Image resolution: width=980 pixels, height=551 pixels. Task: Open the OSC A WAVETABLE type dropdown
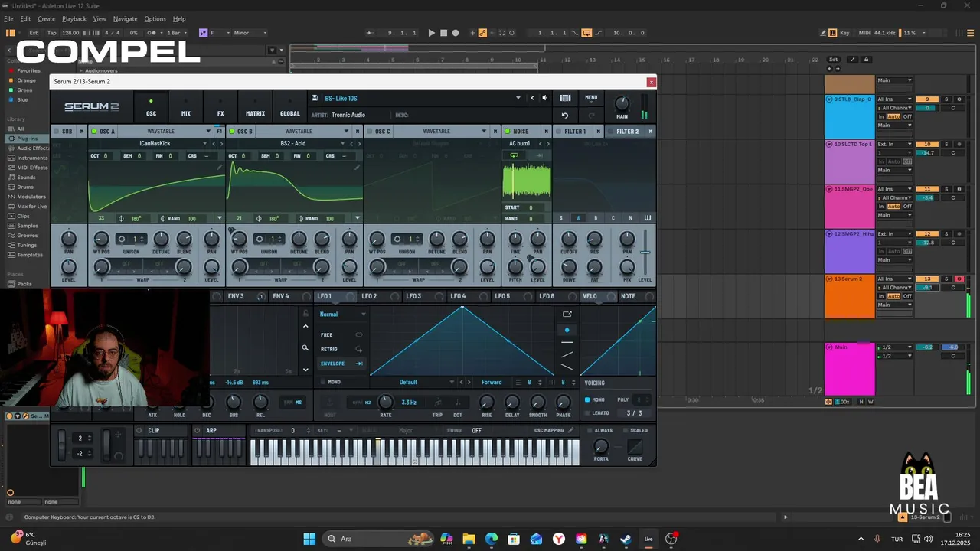[207, 132]
